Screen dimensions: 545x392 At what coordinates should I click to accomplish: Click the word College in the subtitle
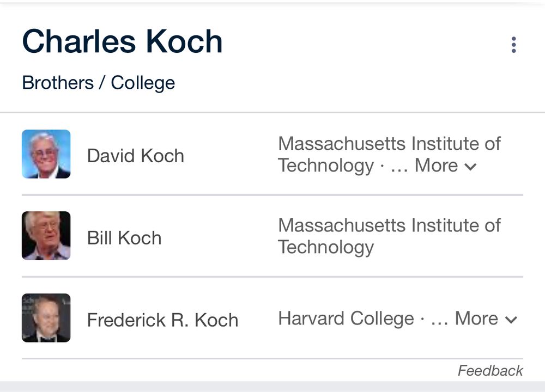(143, 83)
